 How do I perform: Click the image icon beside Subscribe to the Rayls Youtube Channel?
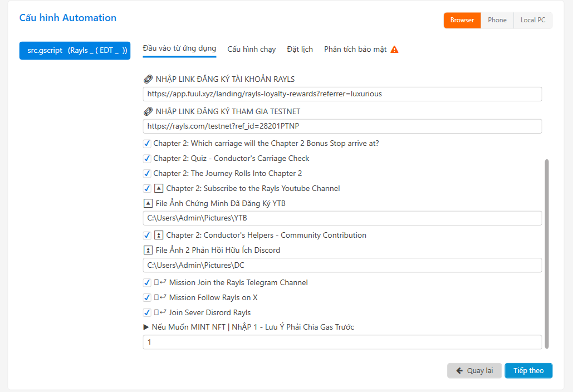pos(159,188)
